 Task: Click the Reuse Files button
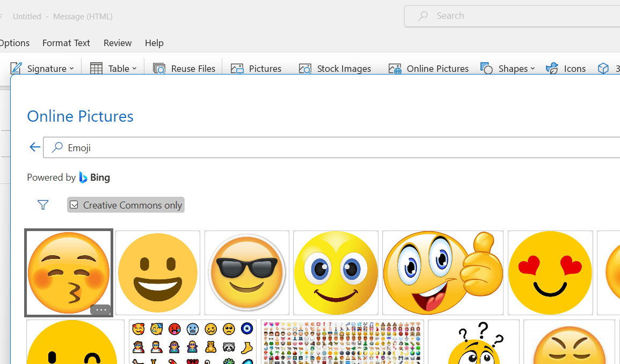point(184,69)
